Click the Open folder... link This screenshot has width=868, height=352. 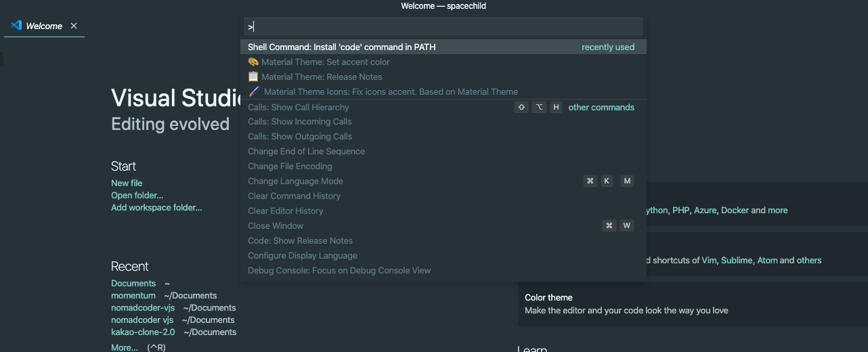[137, 195]
